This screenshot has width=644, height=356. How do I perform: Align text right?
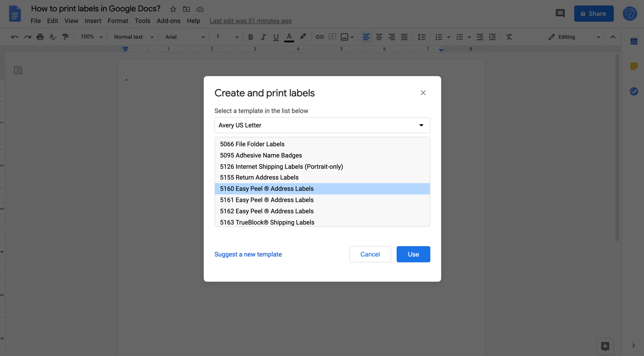(392, 37)
